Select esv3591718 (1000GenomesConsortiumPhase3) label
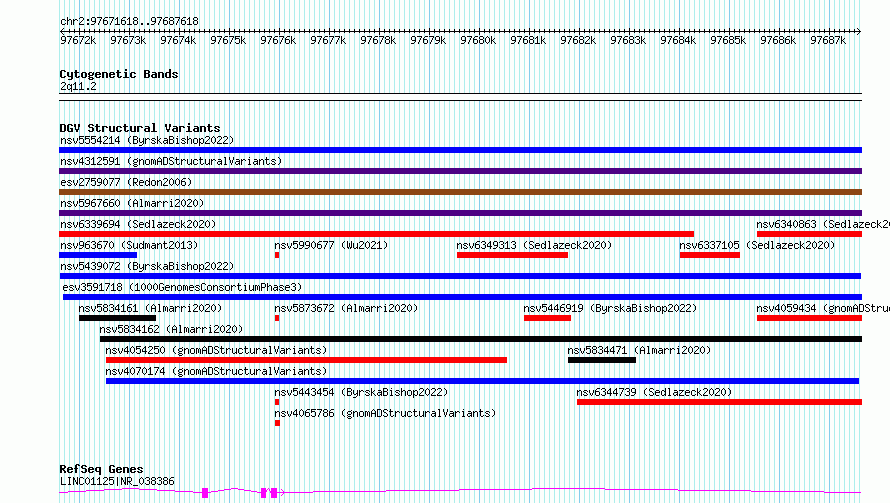This screenshot has height=503, width=890. [182, 287]
